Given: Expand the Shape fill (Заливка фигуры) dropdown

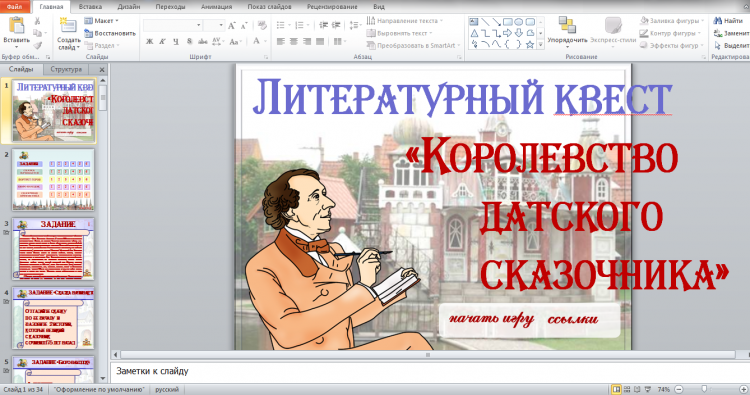Looking at the screenshot, I should 672,21.
